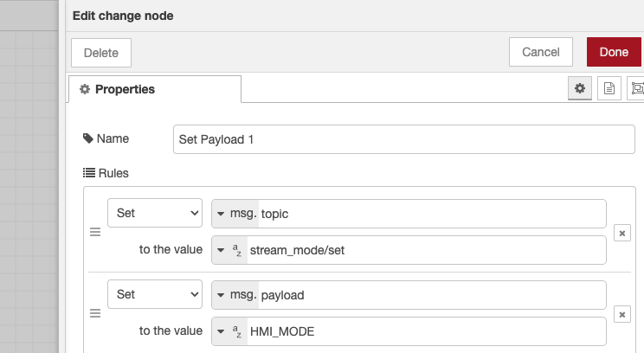Expand msg. type selector for topic
The width and height of the screenshot is (644, 353).
235,214
